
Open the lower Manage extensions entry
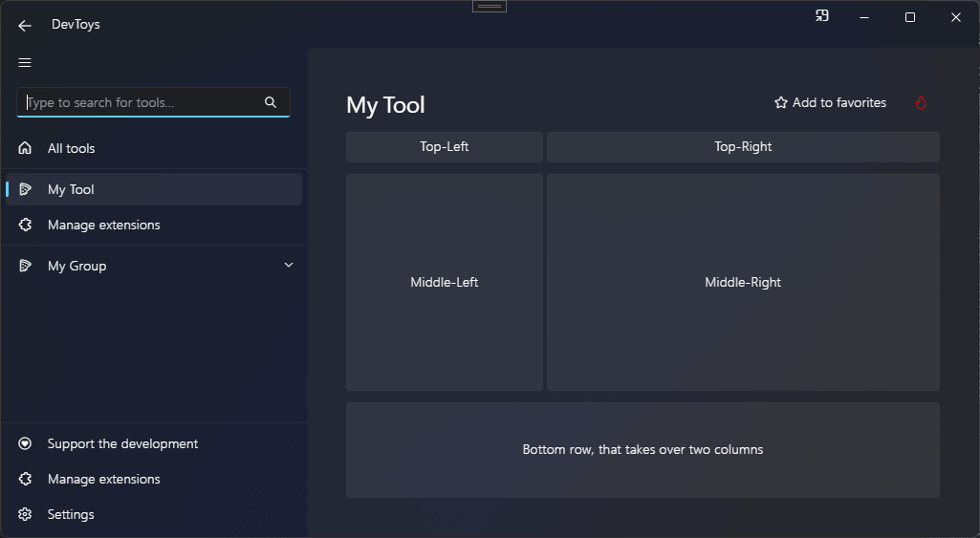click(154, 480)
